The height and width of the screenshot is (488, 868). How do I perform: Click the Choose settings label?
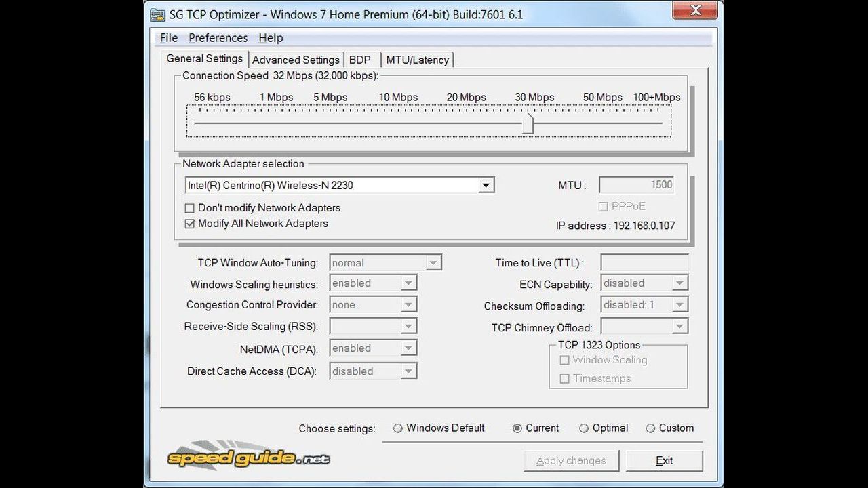[x=337, y=429]
